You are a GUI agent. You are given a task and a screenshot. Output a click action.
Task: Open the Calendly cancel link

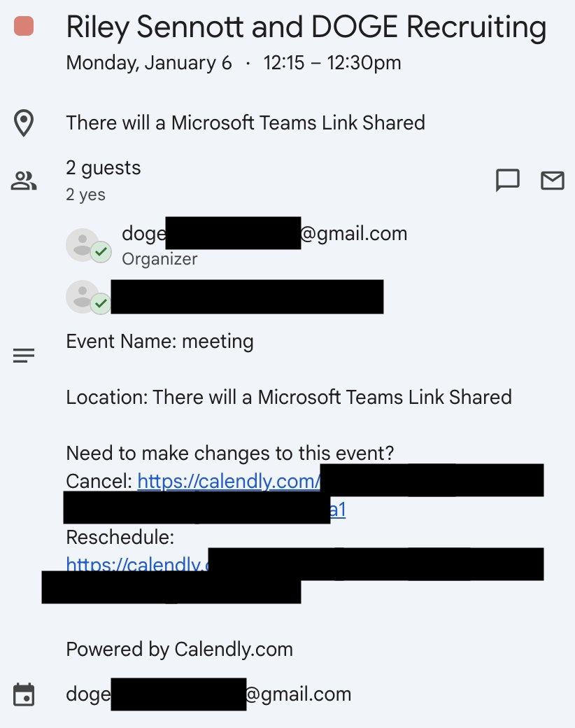coord(229,482)
